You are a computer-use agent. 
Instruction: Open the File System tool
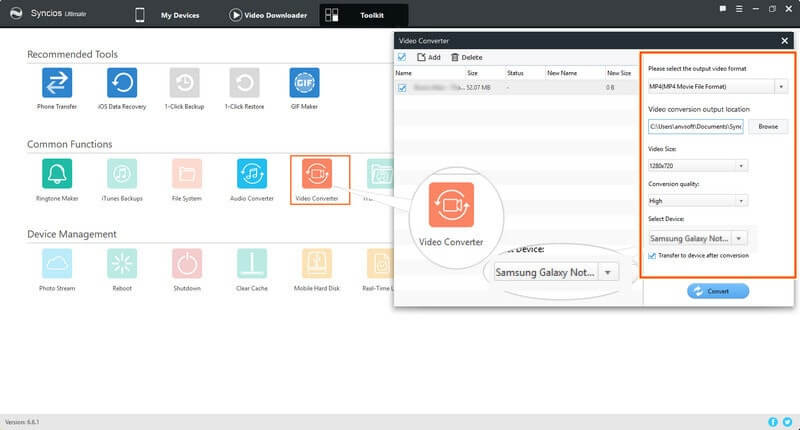[187, 173]
